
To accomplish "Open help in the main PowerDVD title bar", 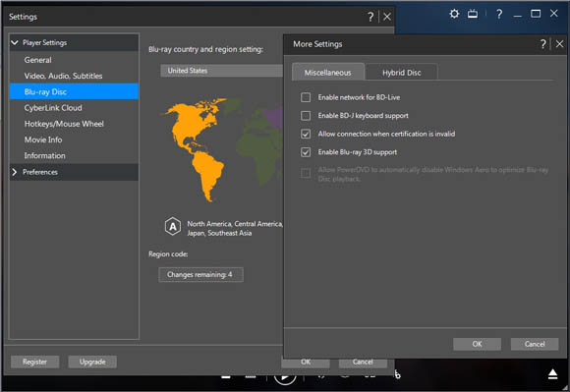I will coord(499,14).
